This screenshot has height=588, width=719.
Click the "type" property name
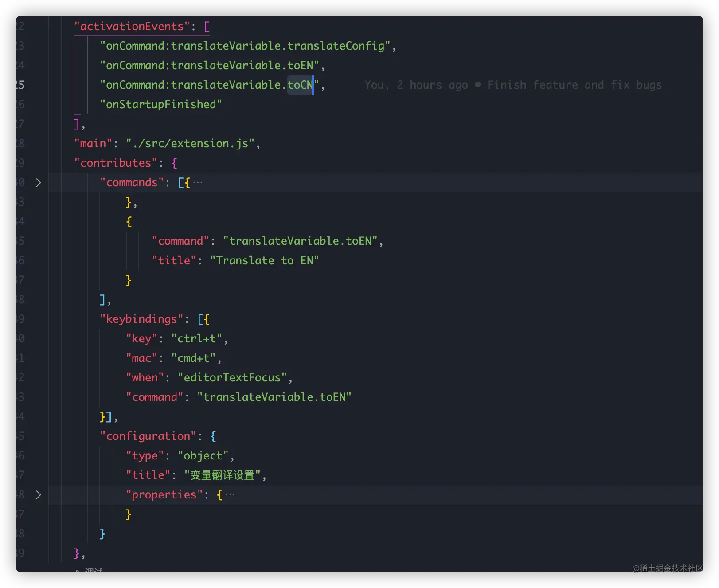(145, 456)
